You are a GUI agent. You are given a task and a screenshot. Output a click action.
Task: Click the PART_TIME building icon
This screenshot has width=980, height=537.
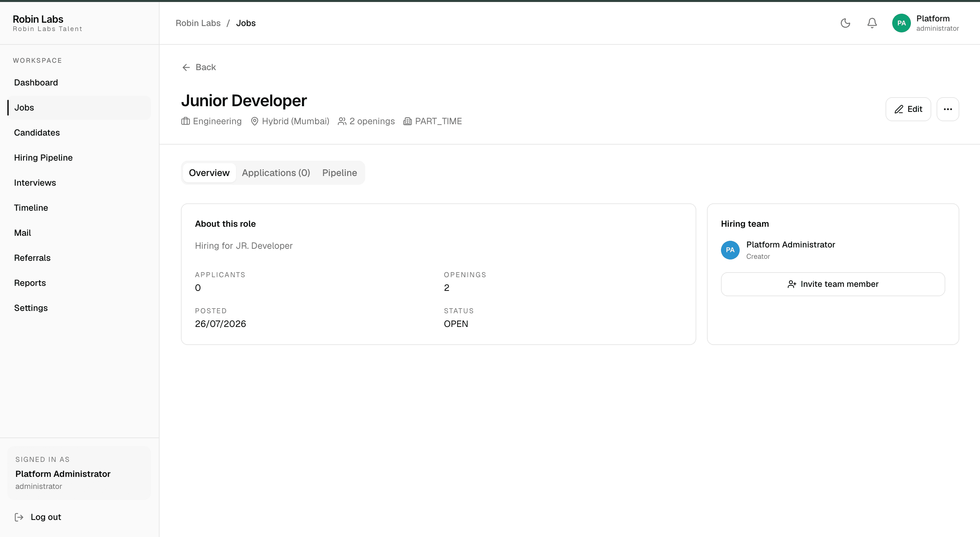tap(408, 121)
